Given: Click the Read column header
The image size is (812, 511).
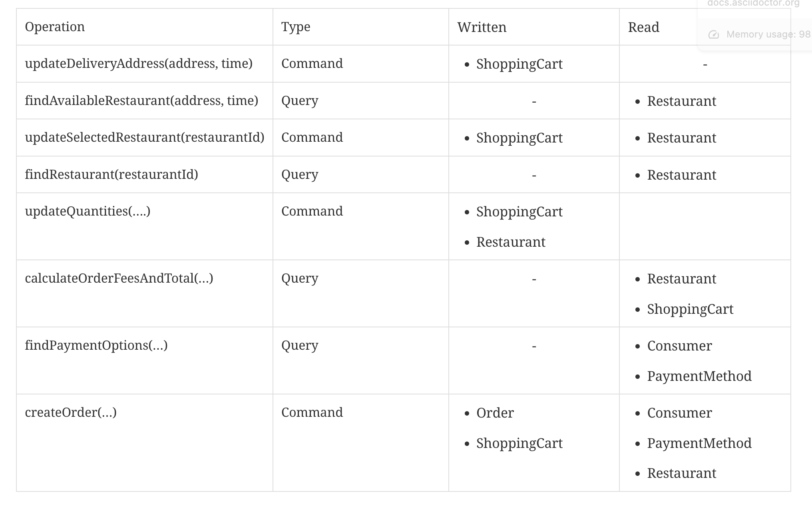Looking at the screenshot, I should tap(643, 27).
